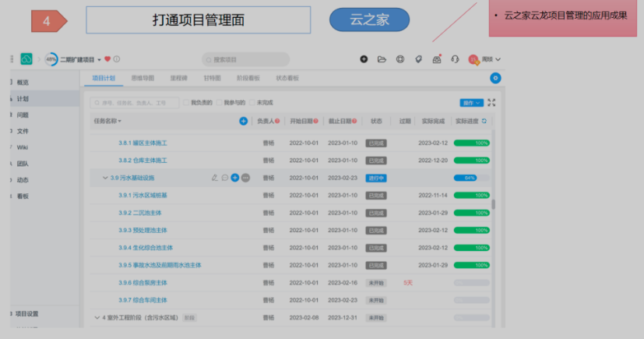Click the red help mark beside 负责人
The height and width of the screenshot is (339, 644).
pos(277,122)
